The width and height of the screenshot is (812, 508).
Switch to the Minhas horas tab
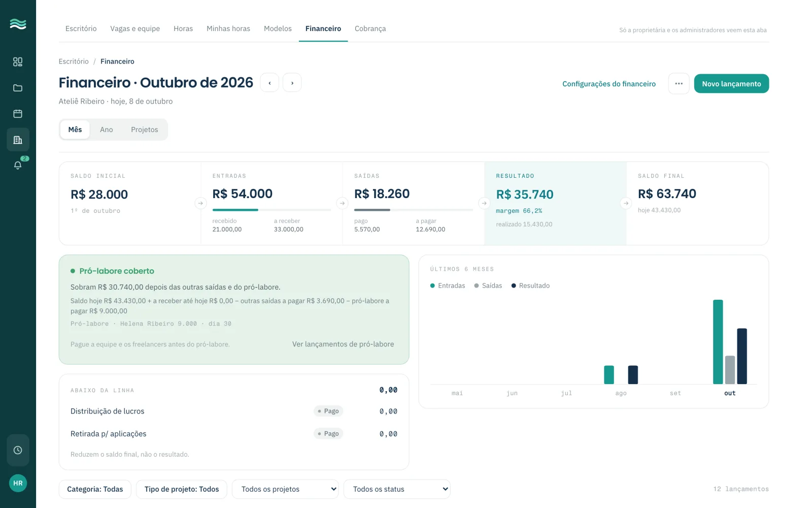coord(228,29)
